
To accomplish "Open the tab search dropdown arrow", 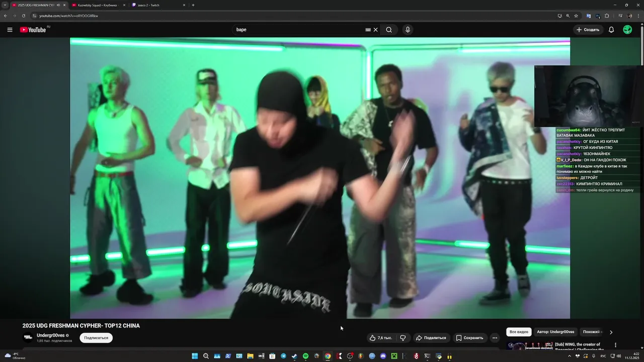I will pyautogui.click(x=5, y=5).
